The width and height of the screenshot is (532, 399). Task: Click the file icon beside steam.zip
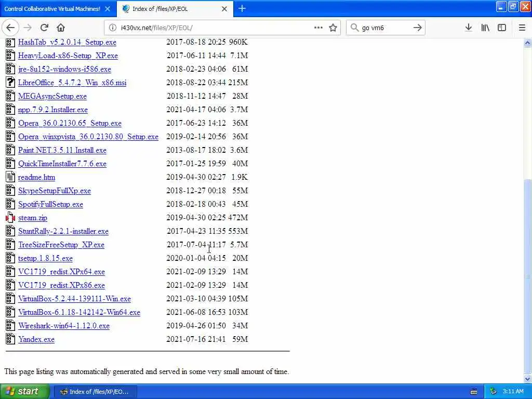tap(10, 218)
